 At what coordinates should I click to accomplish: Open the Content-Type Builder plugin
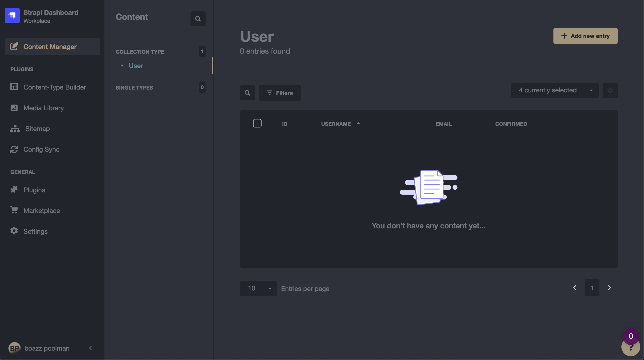click(55, 87)
